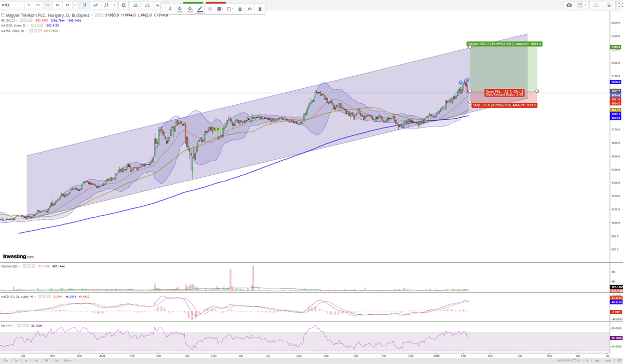Select the 1M timeframe in top toolbar

(x=57, y=5)
